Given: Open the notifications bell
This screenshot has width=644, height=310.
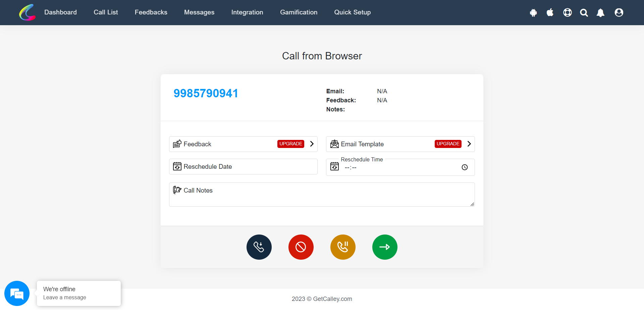Looking at the screenshot, I should tap(600, 13).
